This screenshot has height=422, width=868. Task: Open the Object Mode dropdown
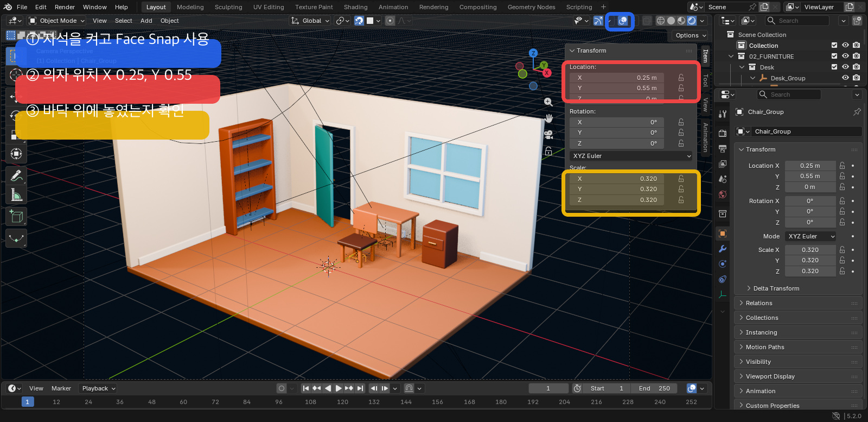tap(57, 21)
